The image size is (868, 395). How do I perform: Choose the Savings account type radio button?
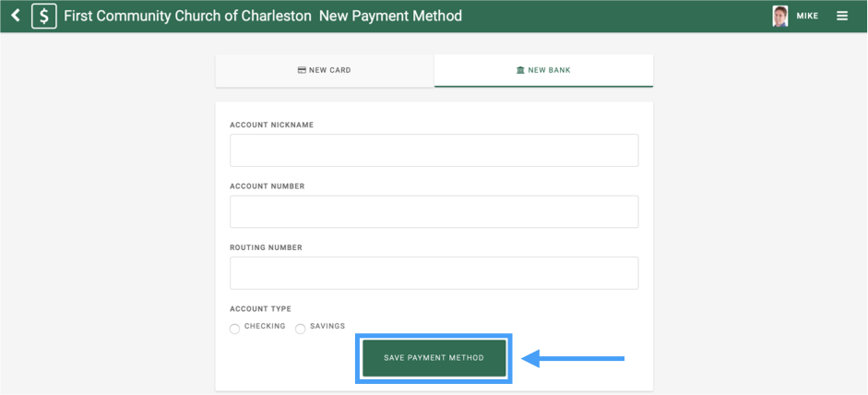tap(301, 329)
